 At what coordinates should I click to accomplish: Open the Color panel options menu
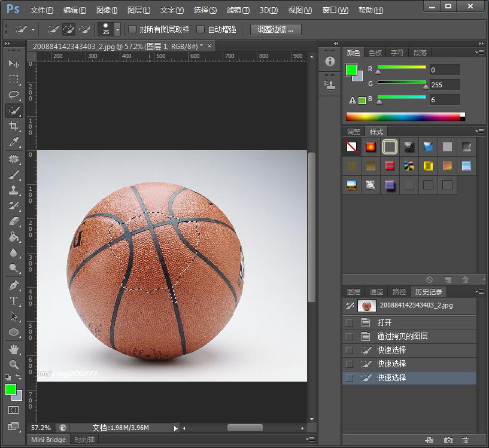pyautogui.click(x=479, y=52)
